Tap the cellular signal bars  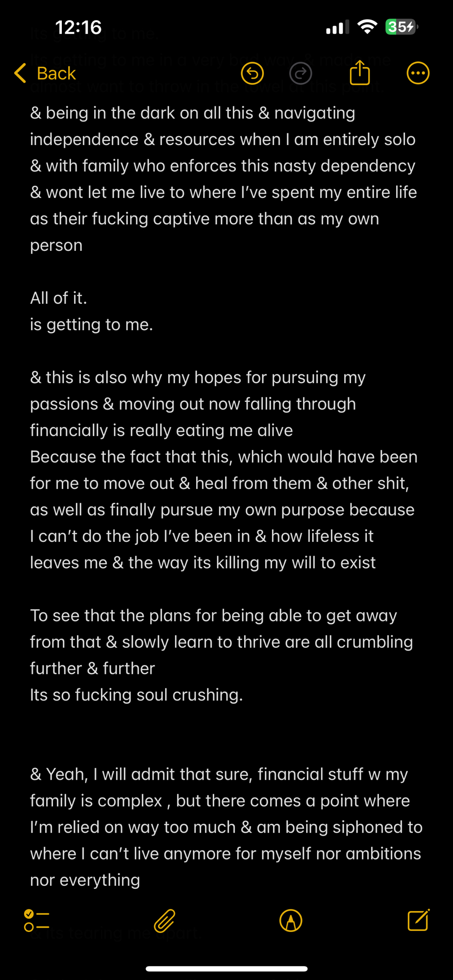pyautogui.click(x=337, y=27)
